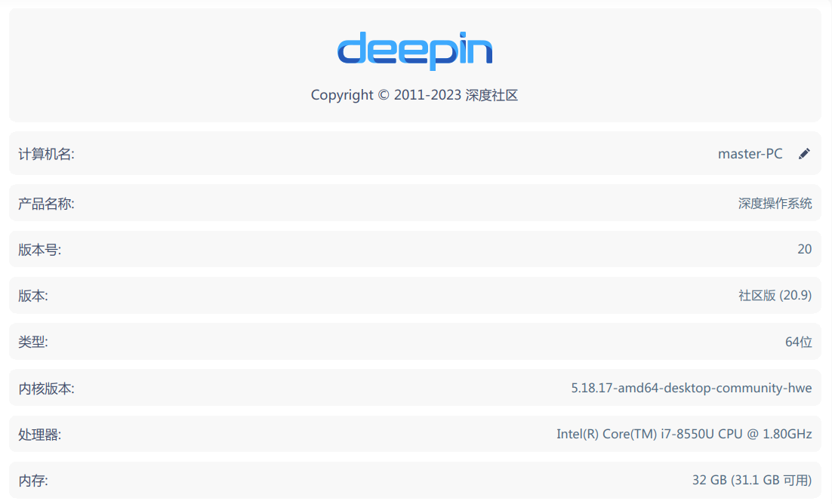Click the 版本 label

pyautogui.click(x=33, y=296)
